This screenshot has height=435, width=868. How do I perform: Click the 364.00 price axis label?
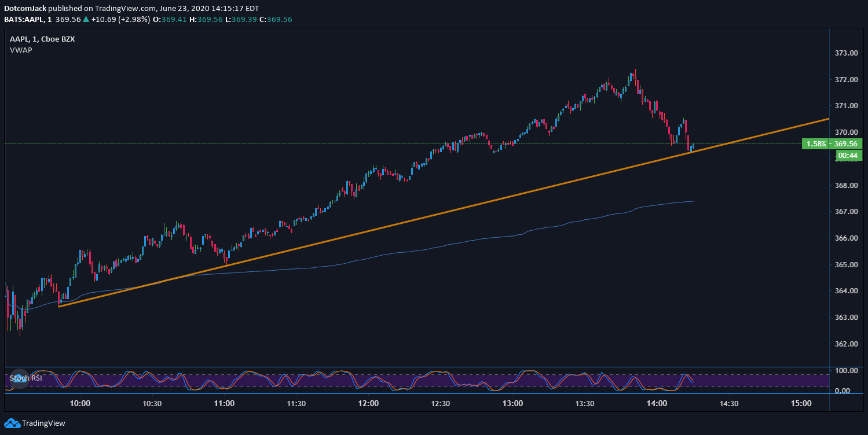[x=846, y=291]
